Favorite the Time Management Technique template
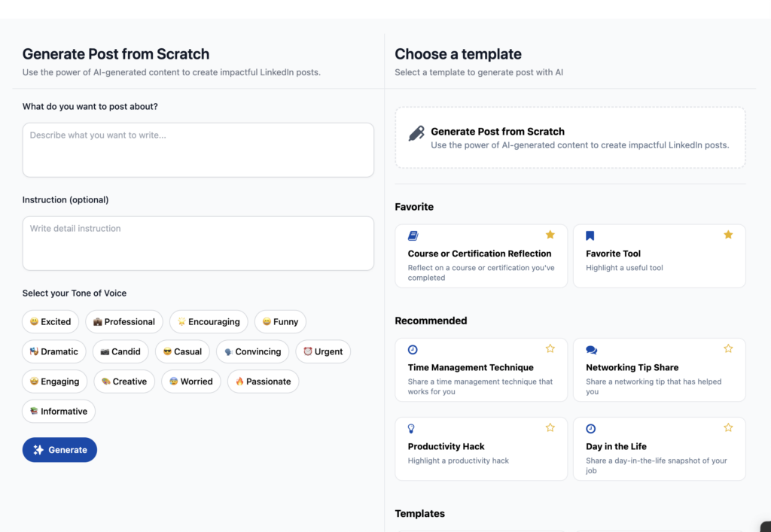This screenshot has width=771, height=532. pyautogui.click(x=550, y=348)
